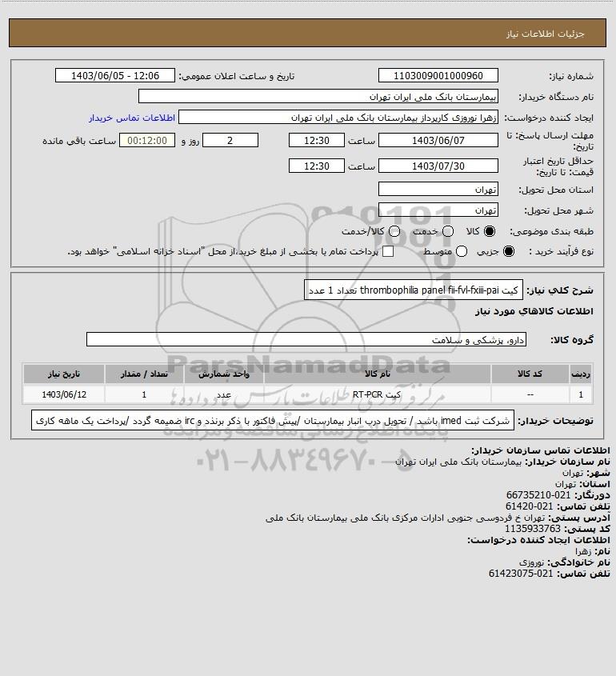Select the کالا/خدمت radio button
This screenshot has height=676, width=616.
[394, 231]
